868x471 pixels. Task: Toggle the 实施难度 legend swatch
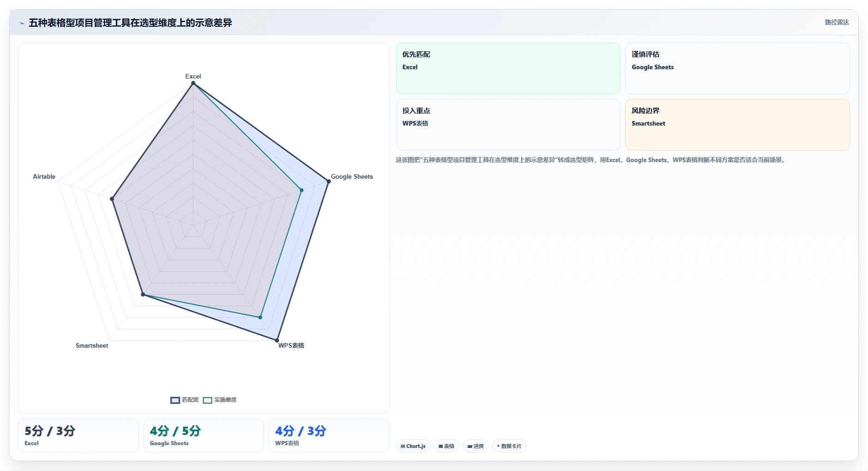[207, 400]
